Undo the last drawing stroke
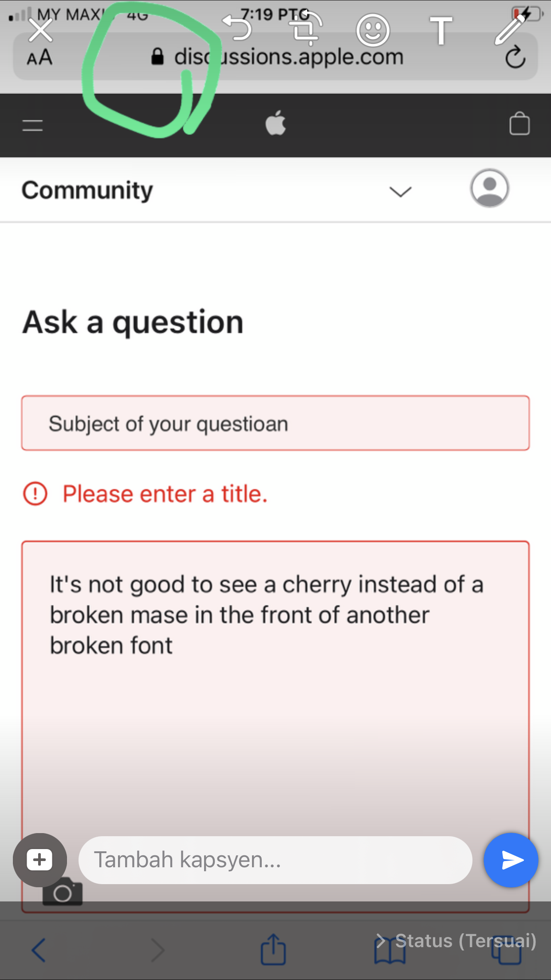This screenshot has height=980, width=551. [x=237, y=28]
